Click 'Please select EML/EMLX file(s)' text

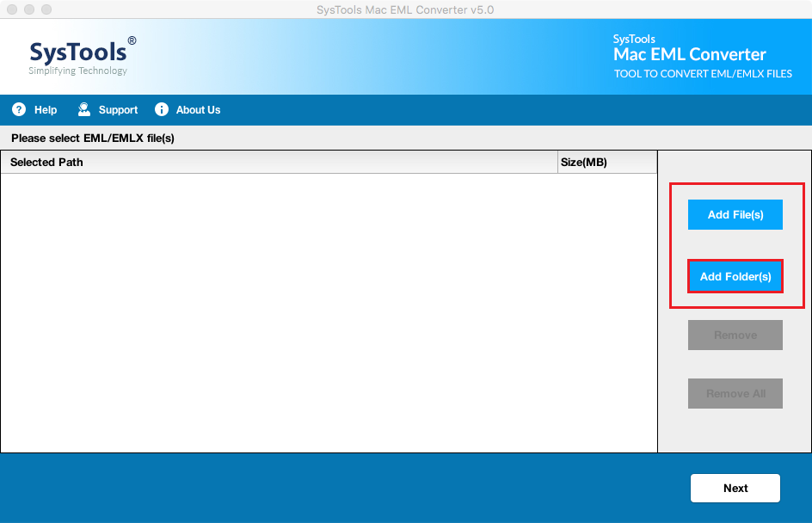click(x=93, y=138)
